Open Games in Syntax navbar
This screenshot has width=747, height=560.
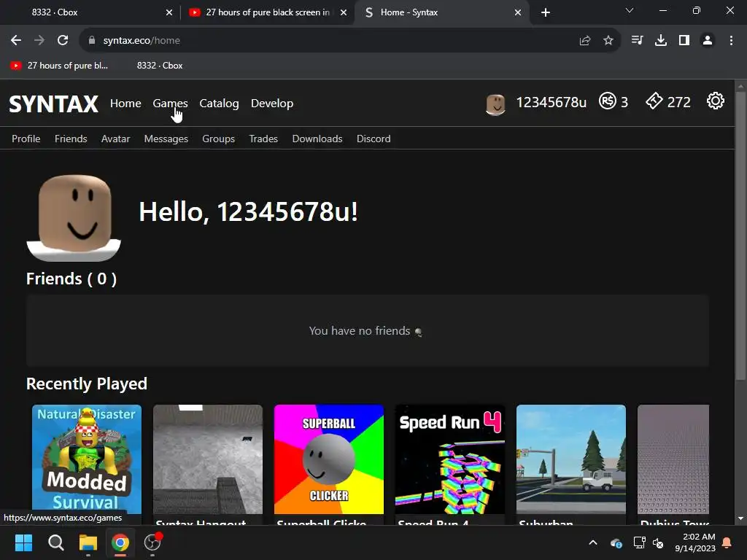click(x=170, y=104)
